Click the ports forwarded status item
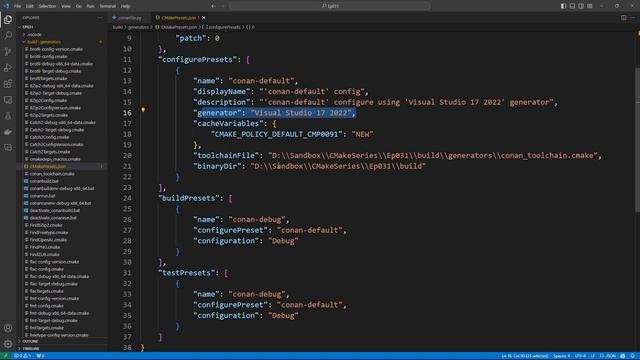Viewport: 640px width, 360px height. (40, 356)
